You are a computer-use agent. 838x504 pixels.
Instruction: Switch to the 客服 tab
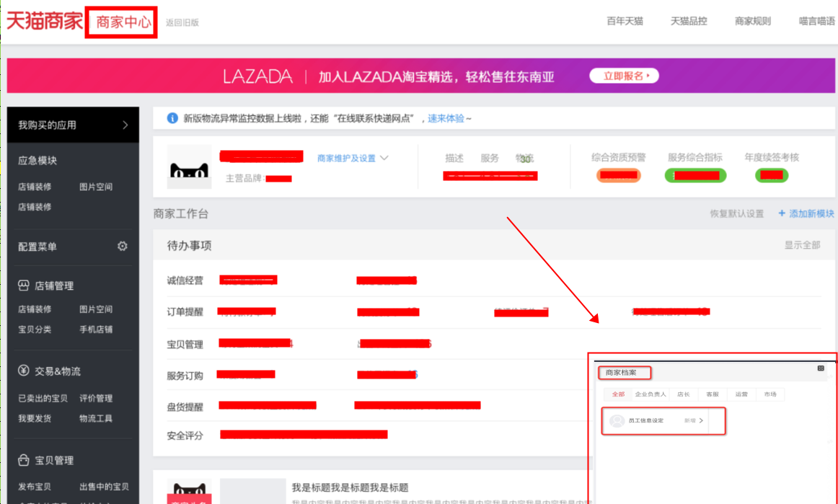713,394
